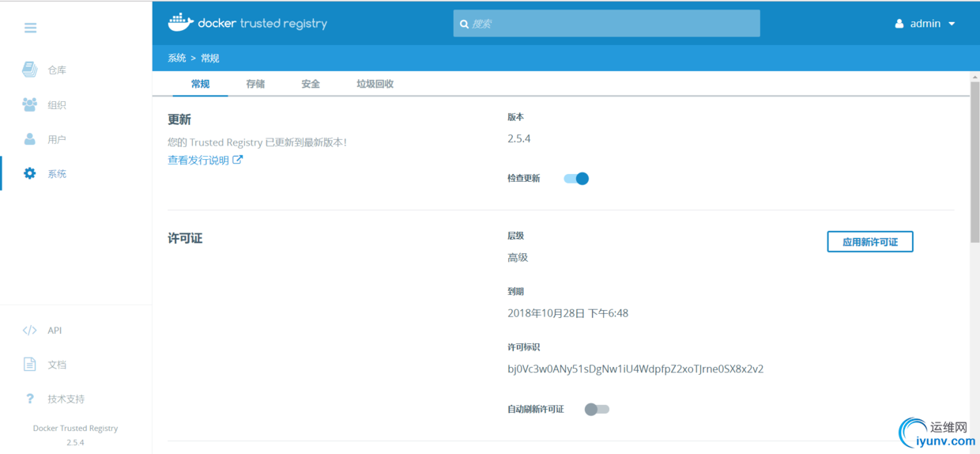Click 系统 in the breadcrumb

click(177, 58)
